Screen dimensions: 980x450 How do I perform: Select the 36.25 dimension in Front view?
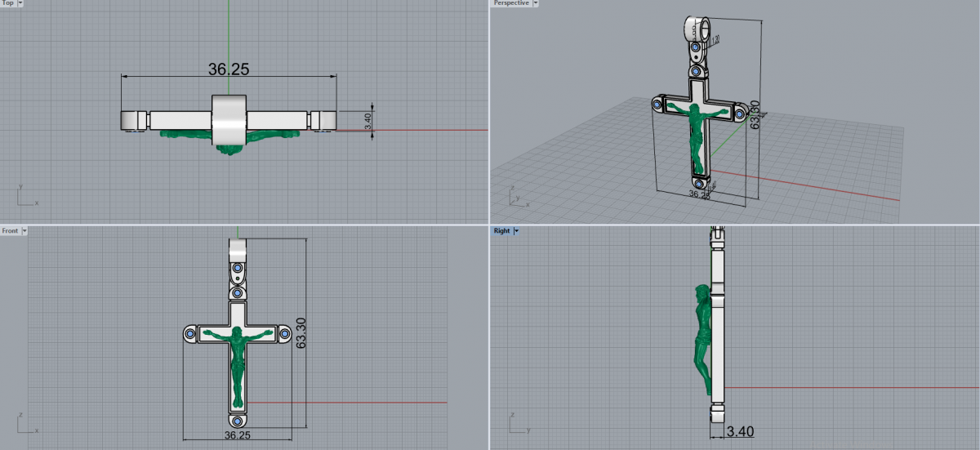pyautogui.click(x=237, y=436)
